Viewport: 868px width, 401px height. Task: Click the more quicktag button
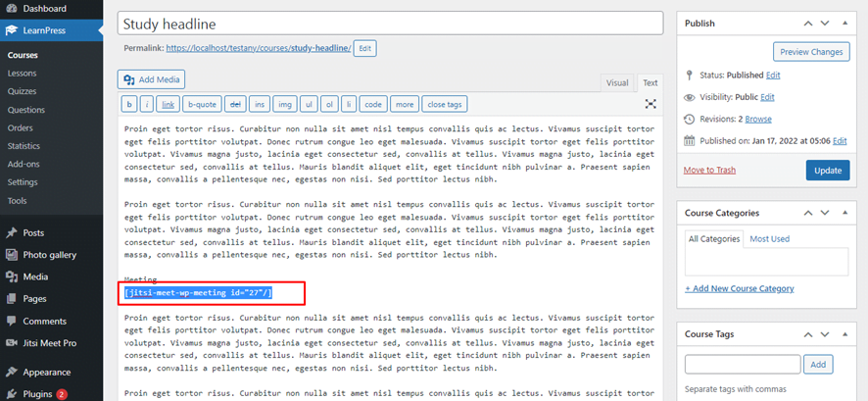(405, 104)
